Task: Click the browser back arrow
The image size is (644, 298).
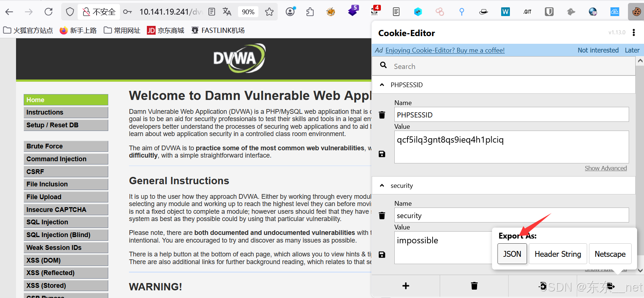Action: pyautogui.click(x=9, y=12)
